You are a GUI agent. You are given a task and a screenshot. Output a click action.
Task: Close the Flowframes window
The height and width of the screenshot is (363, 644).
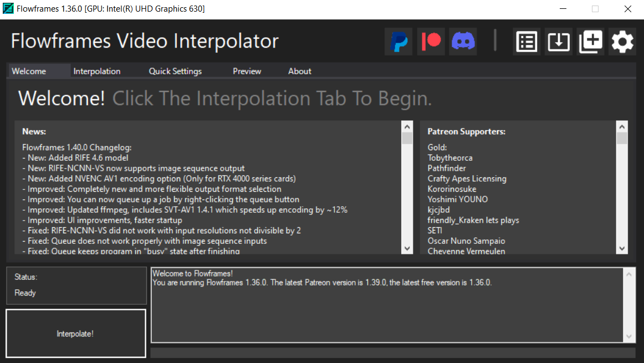[x=627, y=9]
